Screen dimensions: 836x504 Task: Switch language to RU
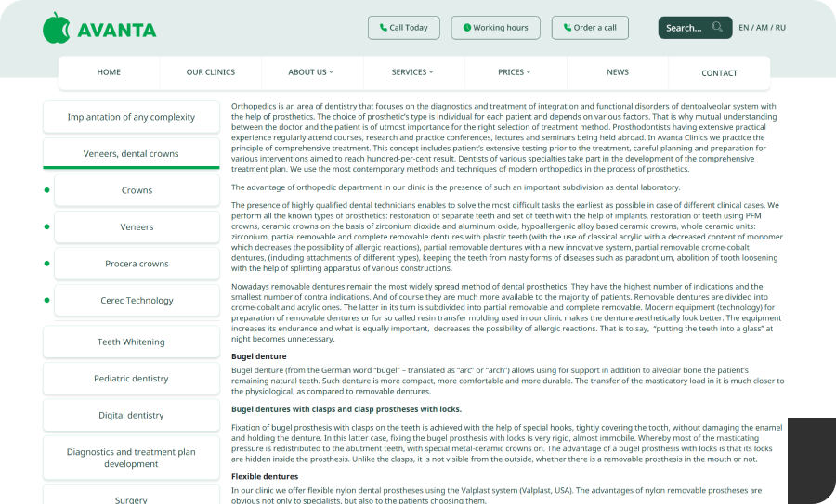click(x=780, y=28)
